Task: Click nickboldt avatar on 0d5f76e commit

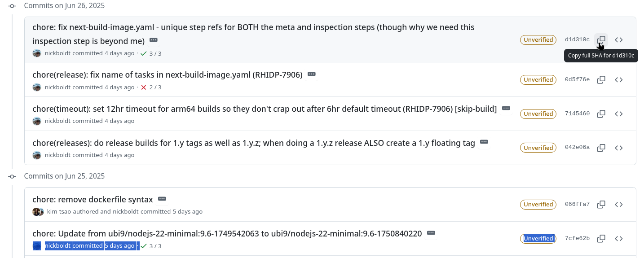Action: 37,87
